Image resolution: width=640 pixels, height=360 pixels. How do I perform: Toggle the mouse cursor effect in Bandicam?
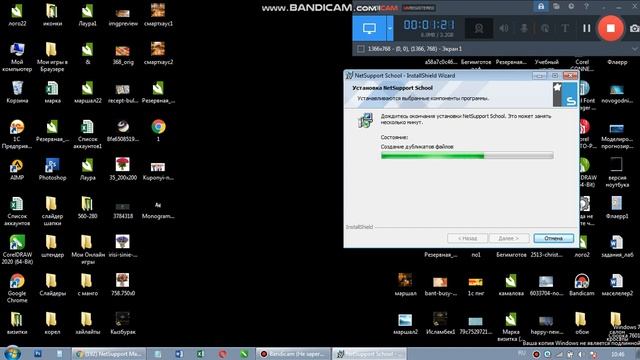point(544,28)
